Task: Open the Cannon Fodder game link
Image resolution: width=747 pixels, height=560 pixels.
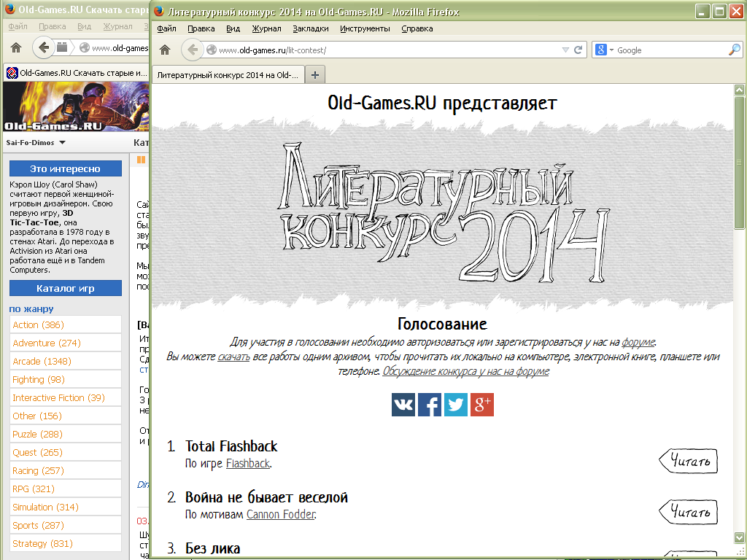Action: 281,514
